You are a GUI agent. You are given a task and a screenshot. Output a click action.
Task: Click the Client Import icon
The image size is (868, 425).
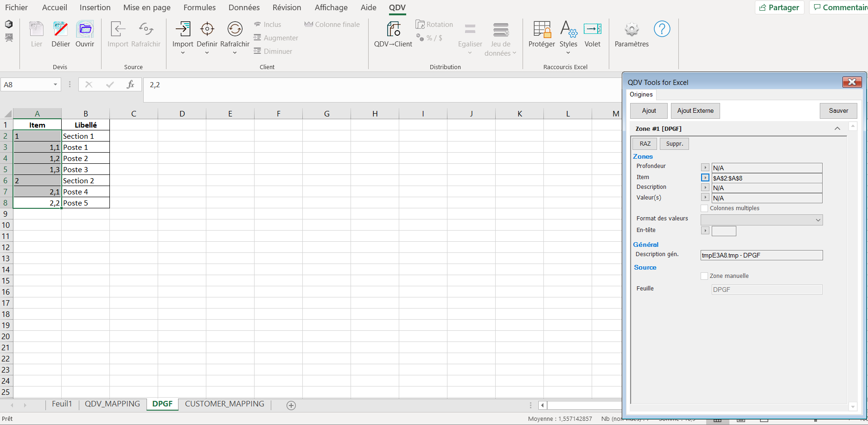[x=183, y=29]
